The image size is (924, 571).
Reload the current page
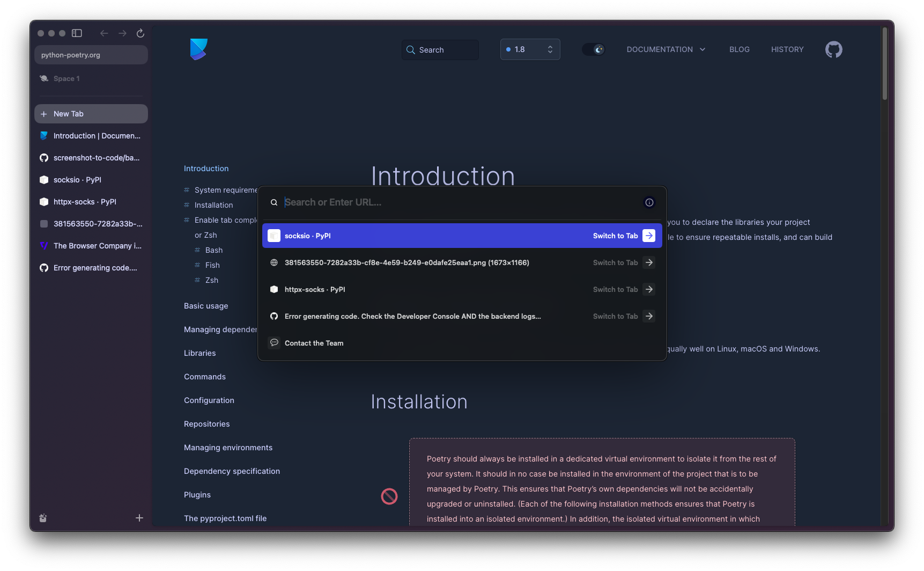click(x=141, y=33)
